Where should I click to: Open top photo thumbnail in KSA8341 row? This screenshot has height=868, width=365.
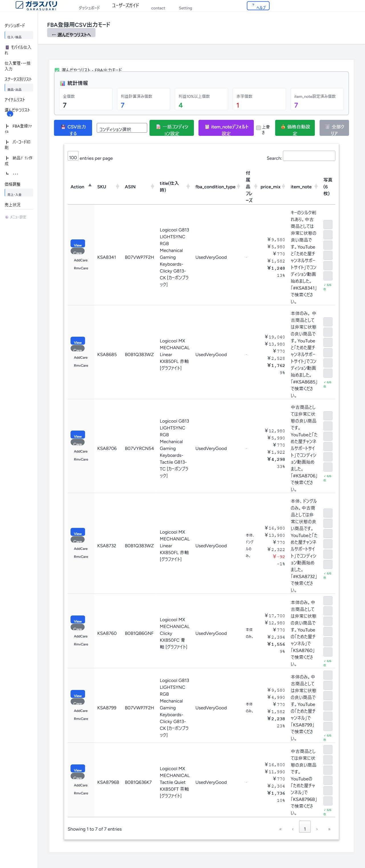point(328,224)
